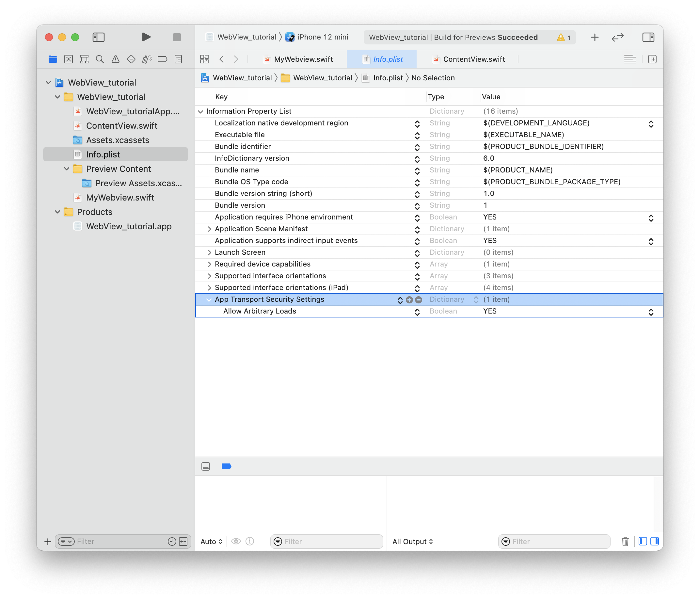Select Assets.xcassets in the file navigator

(x=117, y=140)
